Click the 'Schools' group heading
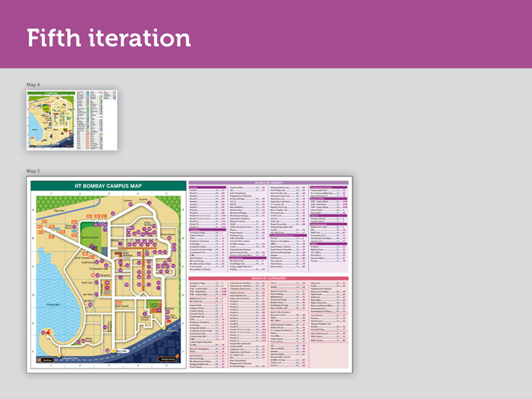532x399 pixels. tap(328, 215)
